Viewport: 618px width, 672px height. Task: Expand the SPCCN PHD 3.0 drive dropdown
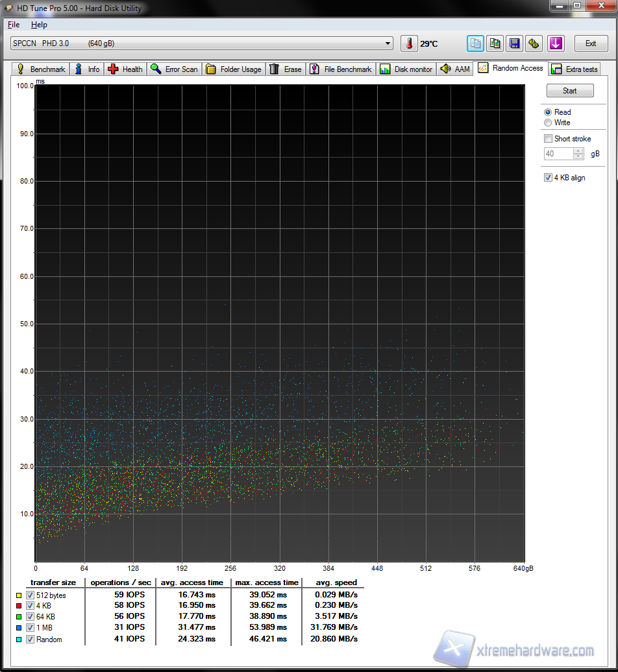click(388, 43)
